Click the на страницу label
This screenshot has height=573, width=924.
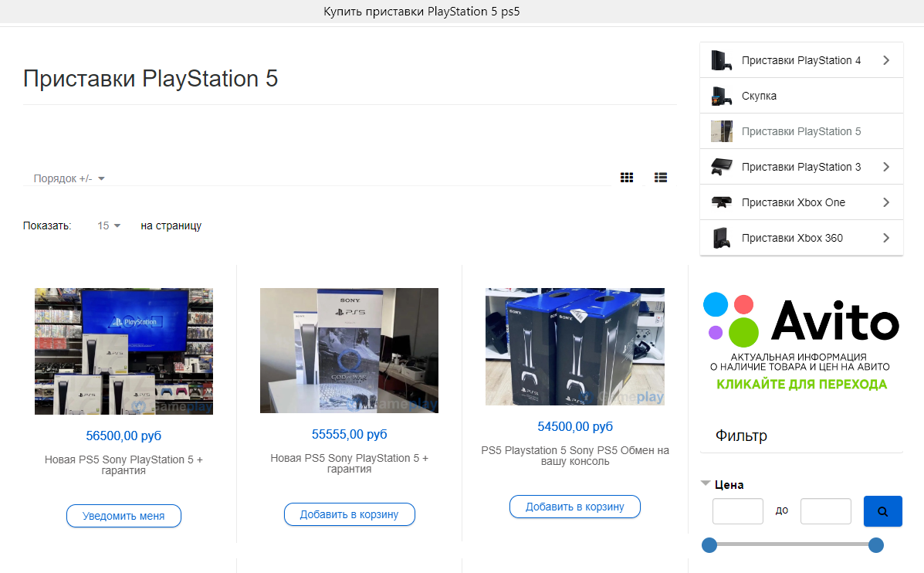click(x=171, y=225)
